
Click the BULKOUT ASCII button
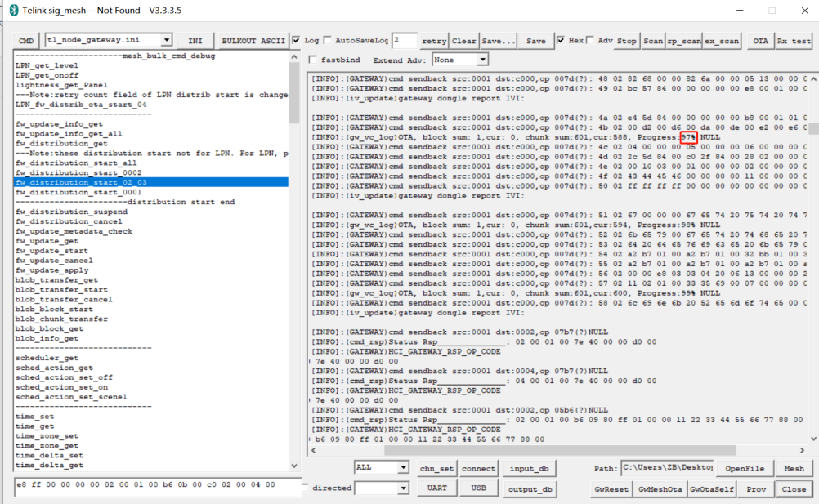coord(253,41)
